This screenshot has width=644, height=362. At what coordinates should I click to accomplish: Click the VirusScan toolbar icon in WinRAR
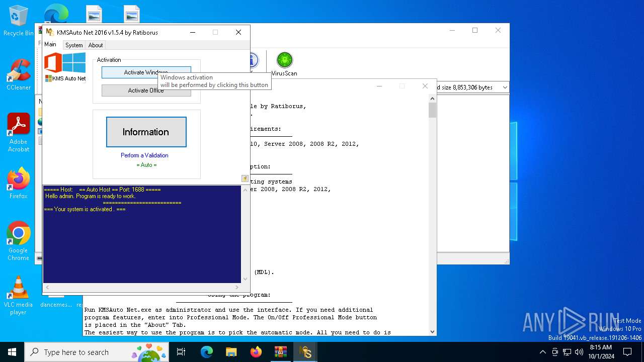coord(284,64)
